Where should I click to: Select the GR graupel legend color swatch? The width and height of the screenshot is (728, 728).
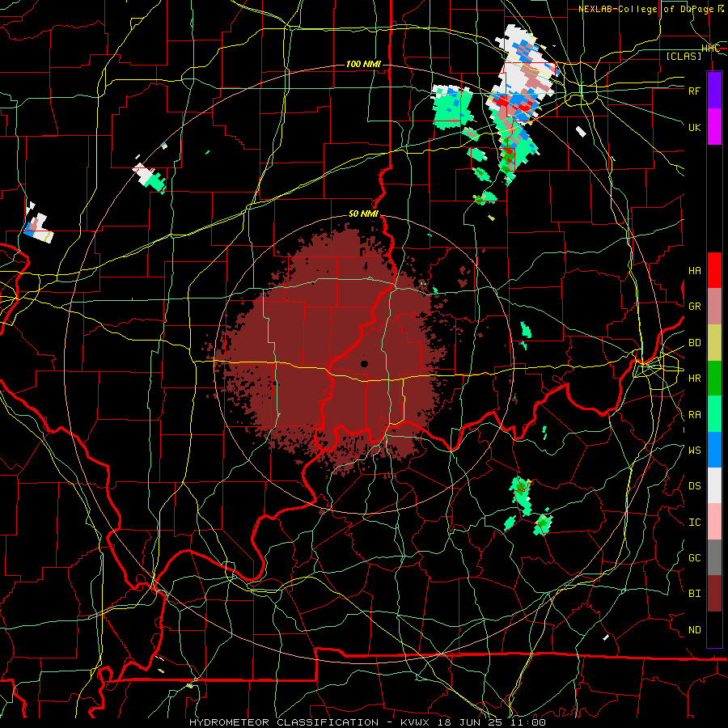tap(714, 307)
